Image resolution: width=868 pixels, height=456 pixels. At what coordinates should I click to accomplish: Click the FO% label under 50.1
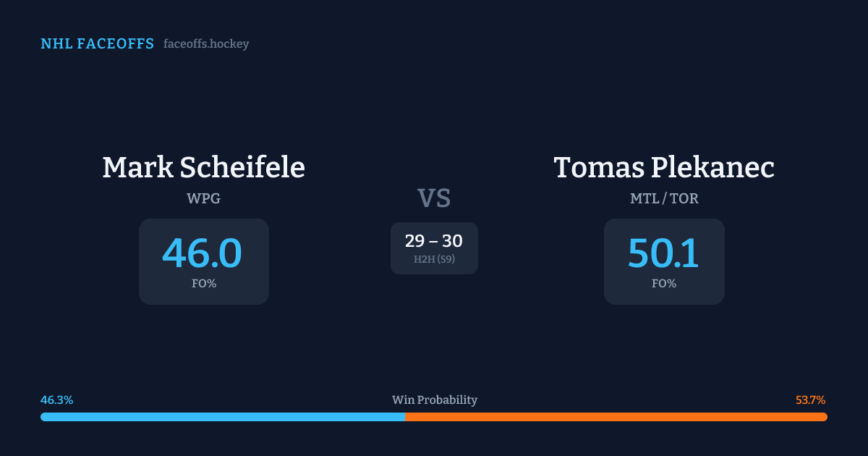(664, 284)
